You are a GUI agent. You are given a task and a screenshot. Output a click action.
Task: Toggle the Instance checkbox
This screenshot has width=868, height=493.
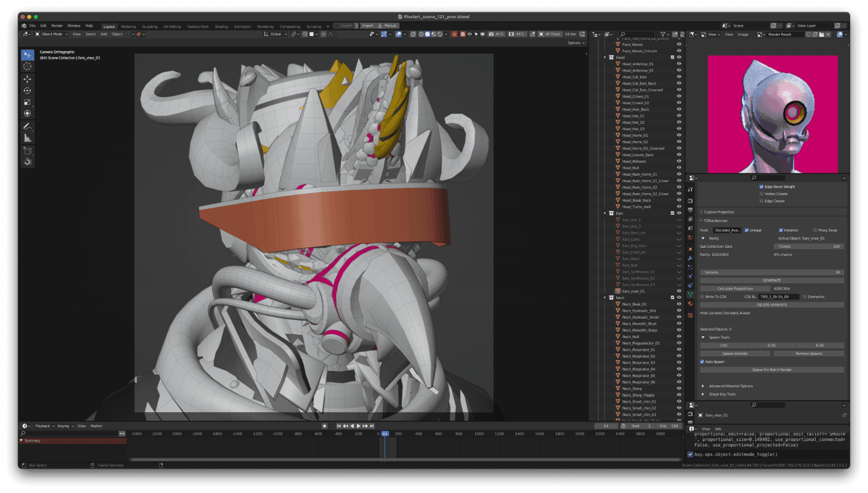pos(781,230)
